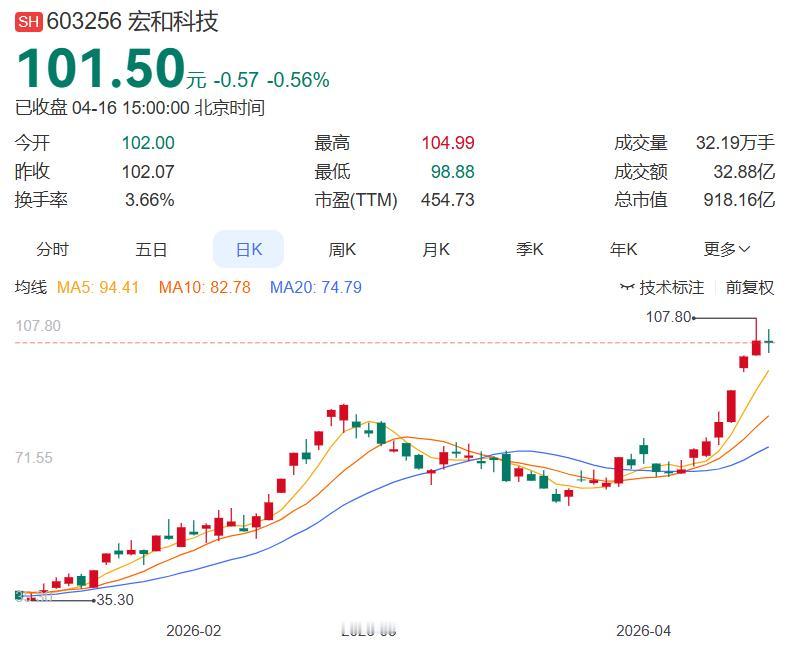Click the 最低 value 98.88
The image size is (789, 653).
[452, 172]
